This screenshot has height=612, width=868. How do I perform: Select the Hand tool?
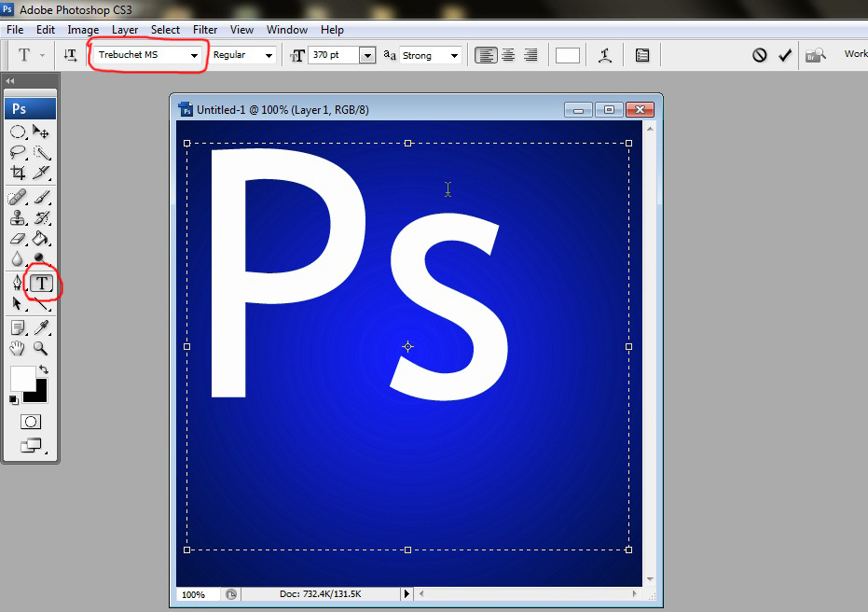16,348
